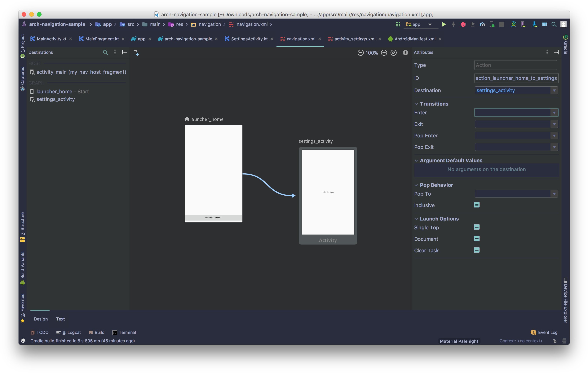Open the Android Profiler

482,25
